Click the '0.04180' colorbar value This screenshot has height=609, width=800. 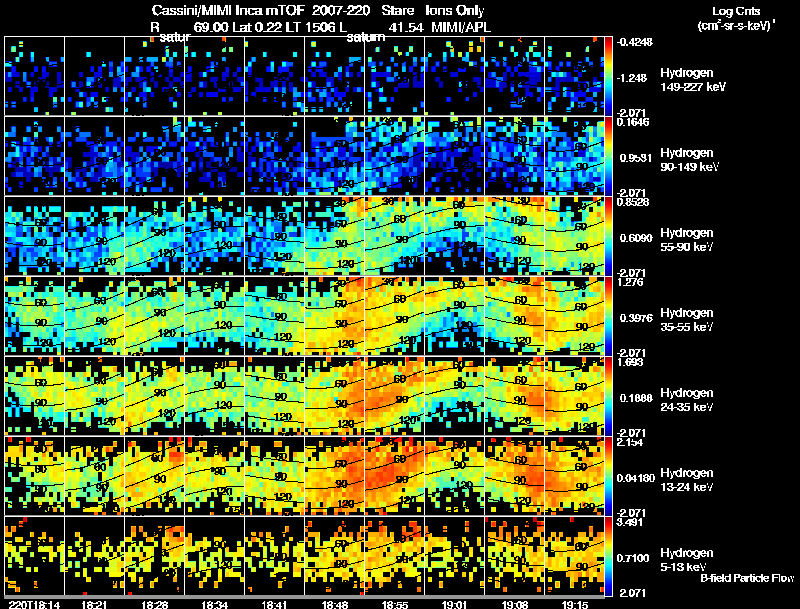636,478
